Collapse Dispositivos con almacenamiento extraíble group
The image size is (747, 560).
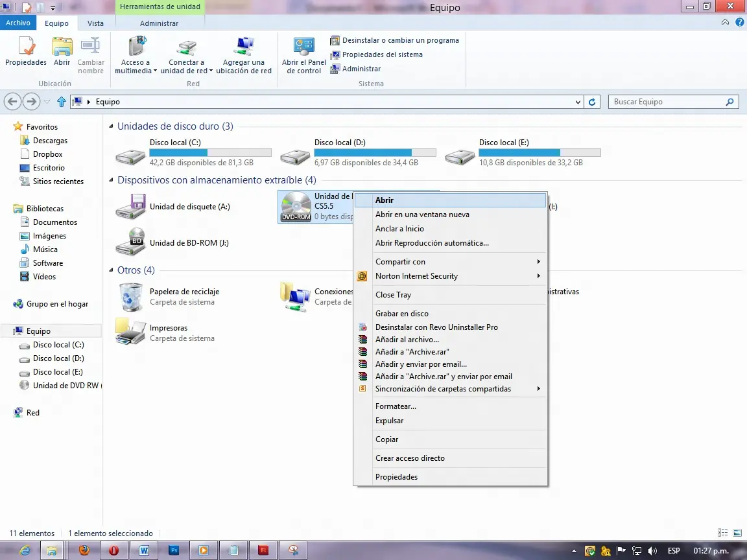(111, 180)
